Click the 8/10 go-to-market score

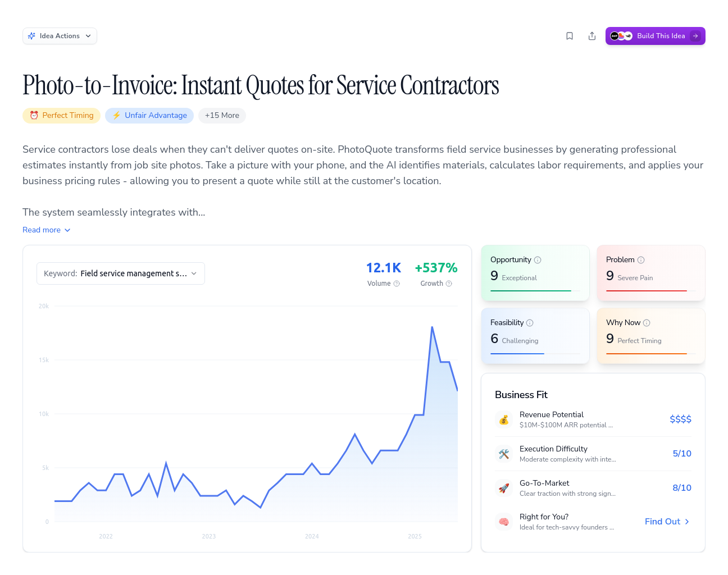click(x=682, y=488)
